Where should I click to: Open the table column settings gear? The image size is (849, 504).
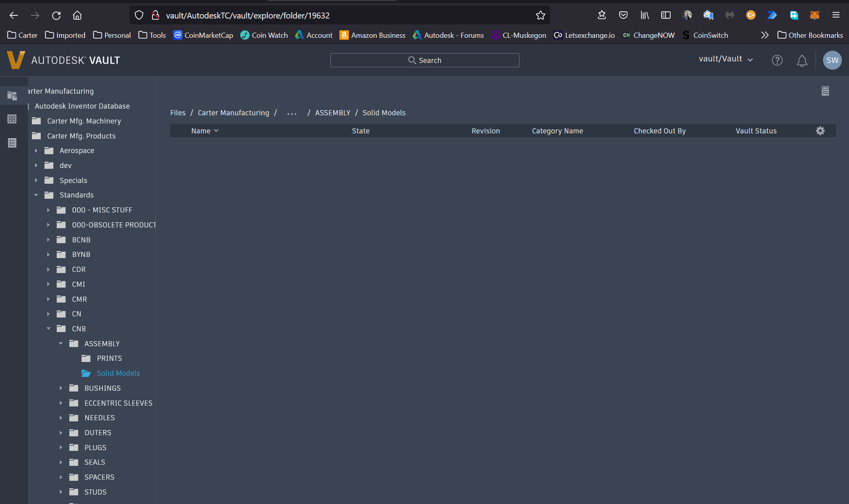coord(821,131)
